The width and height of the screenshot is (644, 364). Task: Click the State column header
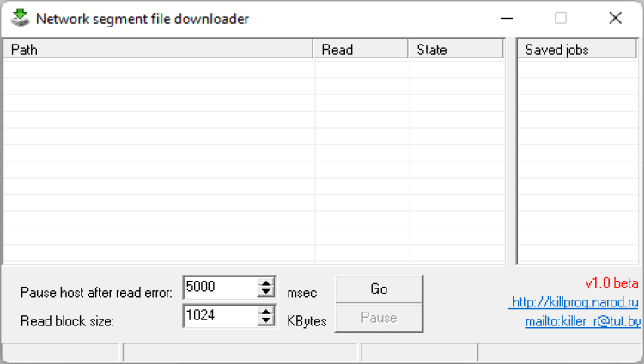click(456, 50)
